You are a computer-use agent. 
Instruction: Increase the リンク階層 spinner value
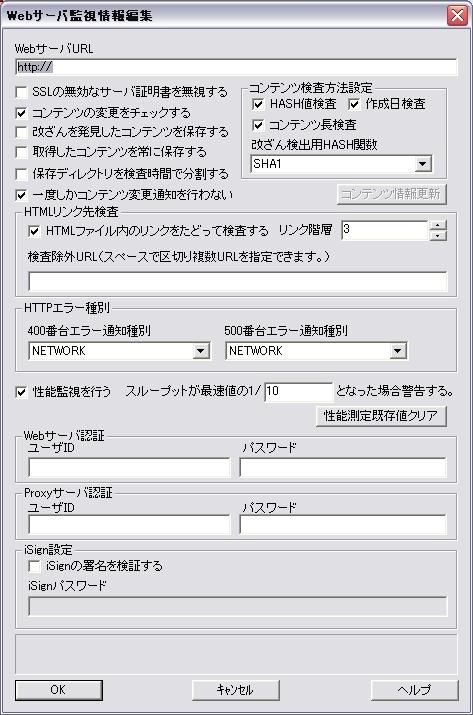tap(438, 225)
